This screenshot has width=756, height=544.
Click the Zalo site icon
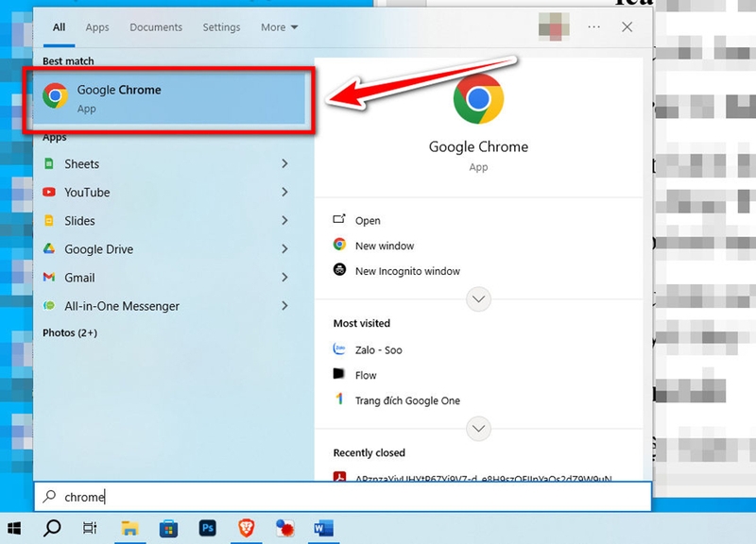click(x=339, y=348)
